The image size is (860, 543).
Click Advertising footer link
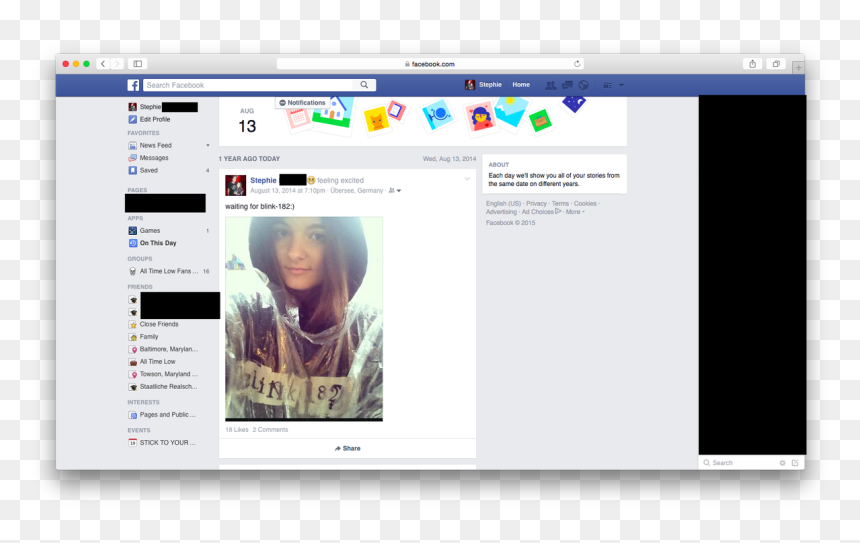tap(501, 212)
